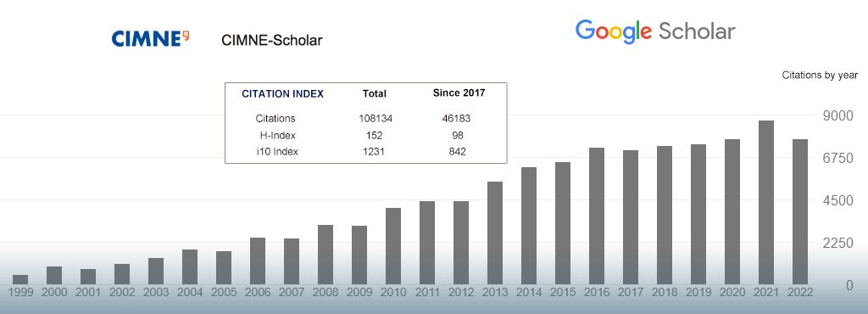The image size is (868, 314).
Task: Click the 1999 citations bar
Action: pos(20,280)
